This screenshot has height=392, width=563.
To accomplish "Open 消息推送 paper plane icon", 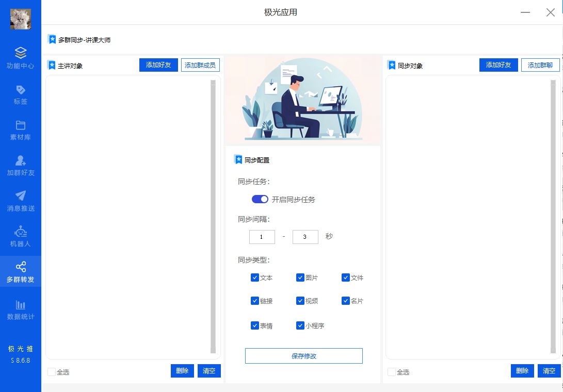I will tap(21, 196).
